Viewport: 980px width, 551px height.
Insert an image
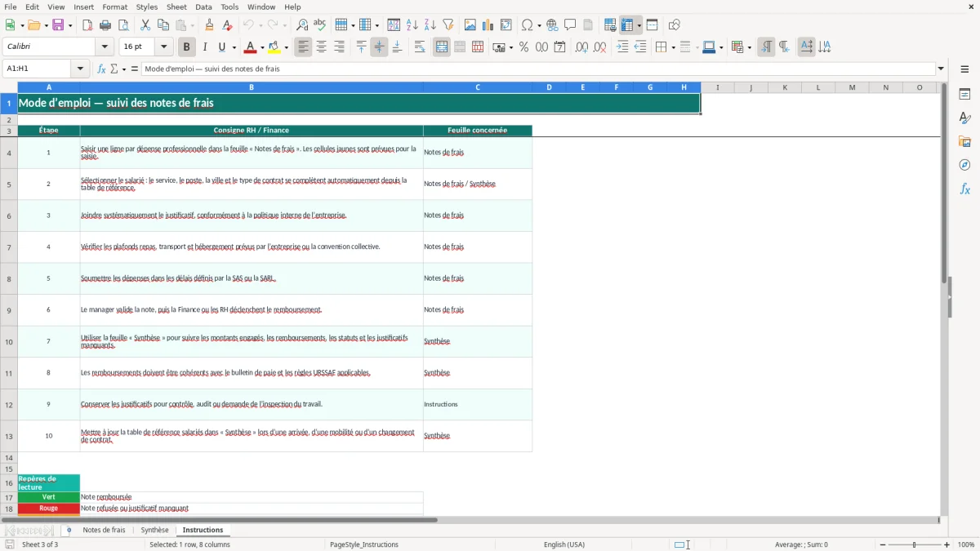pyautogui.click(x=470, y=25)
